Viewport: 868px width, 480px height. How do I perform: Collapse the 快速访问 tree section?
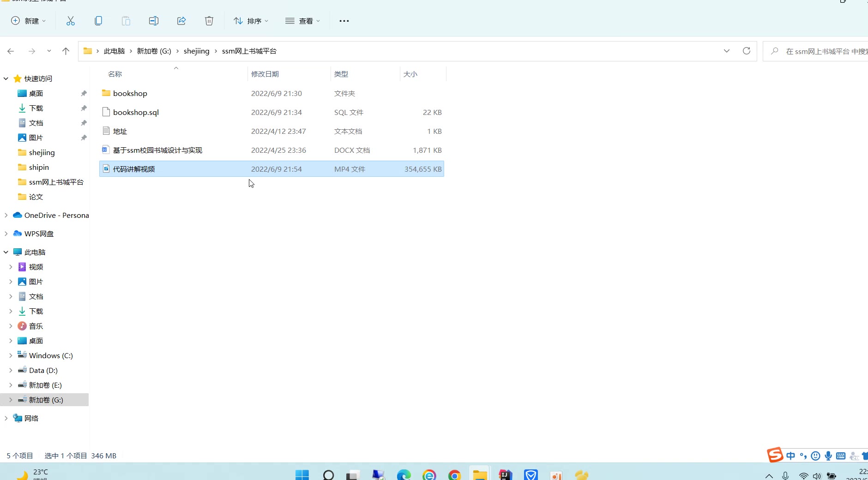(x=6, y=79)
